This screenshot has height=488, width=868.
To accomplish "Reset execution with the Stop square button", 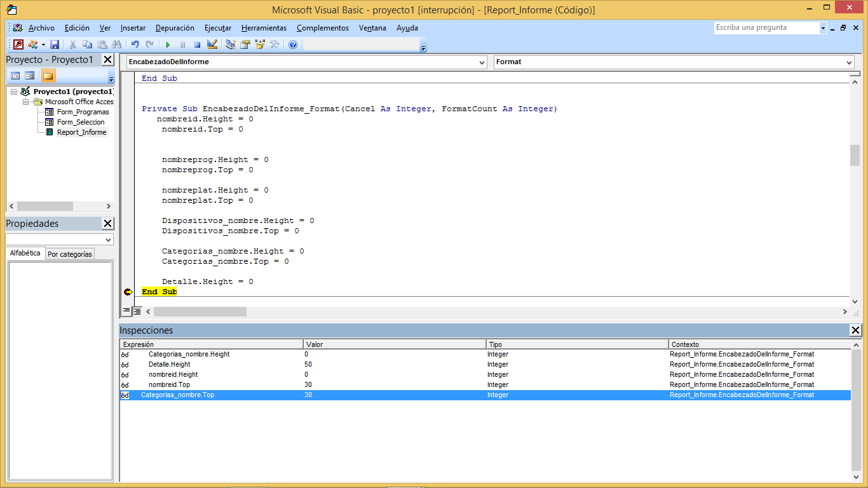I will point(197,44).
